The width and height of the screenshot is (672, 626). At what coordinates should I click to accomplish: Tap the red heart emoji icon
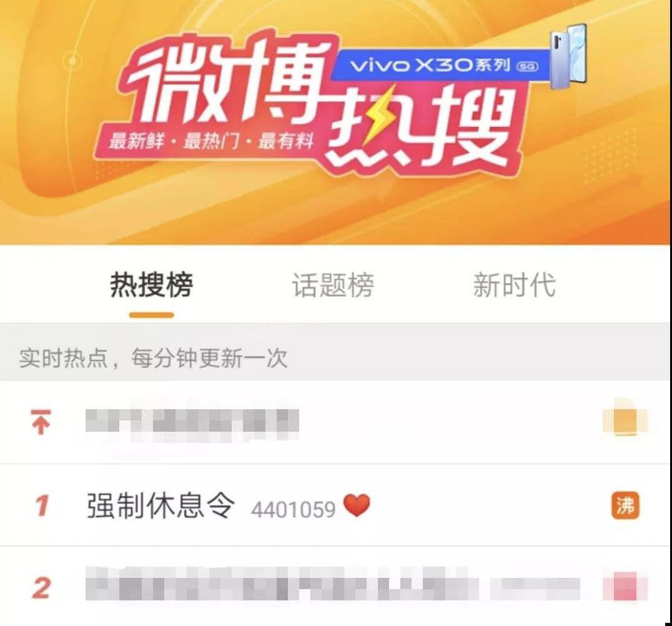click(357, 505)
